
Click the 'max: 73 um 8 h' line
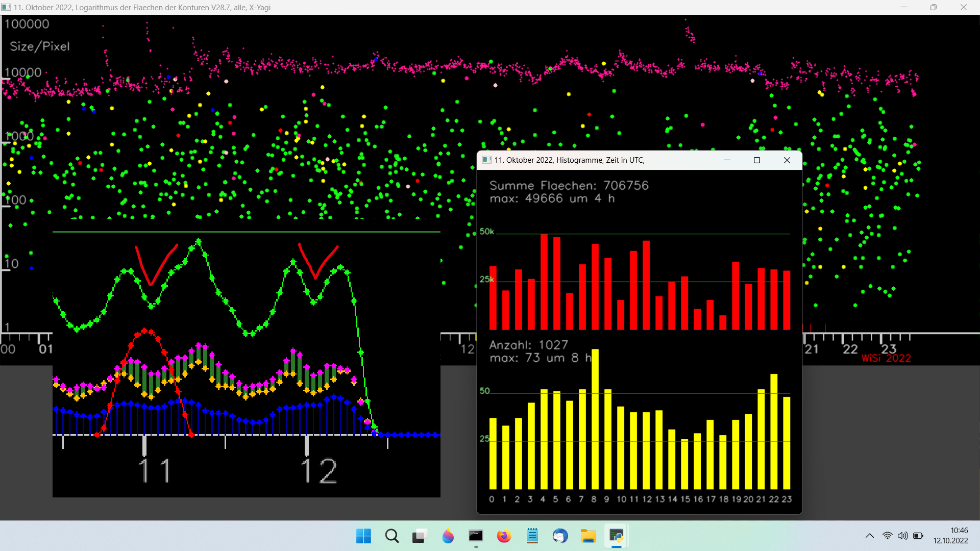click(541, 358)
